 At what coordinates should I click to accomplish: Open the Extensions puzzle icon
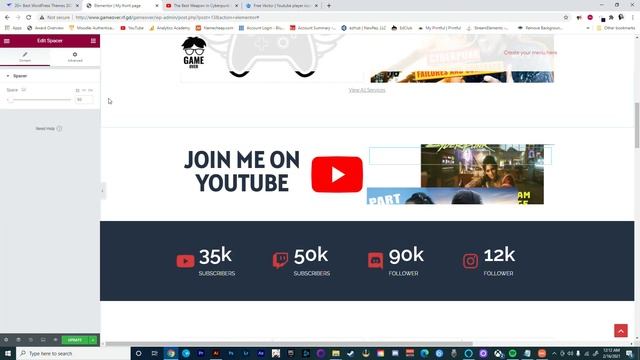pos(611,18)
